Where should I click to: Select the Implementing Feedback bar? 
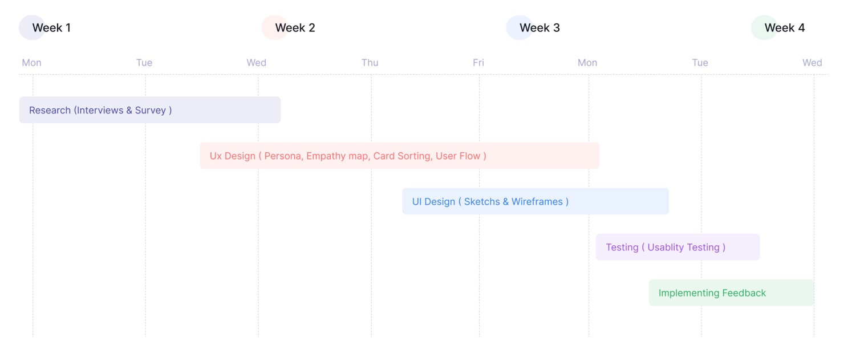tap(731, 293)
